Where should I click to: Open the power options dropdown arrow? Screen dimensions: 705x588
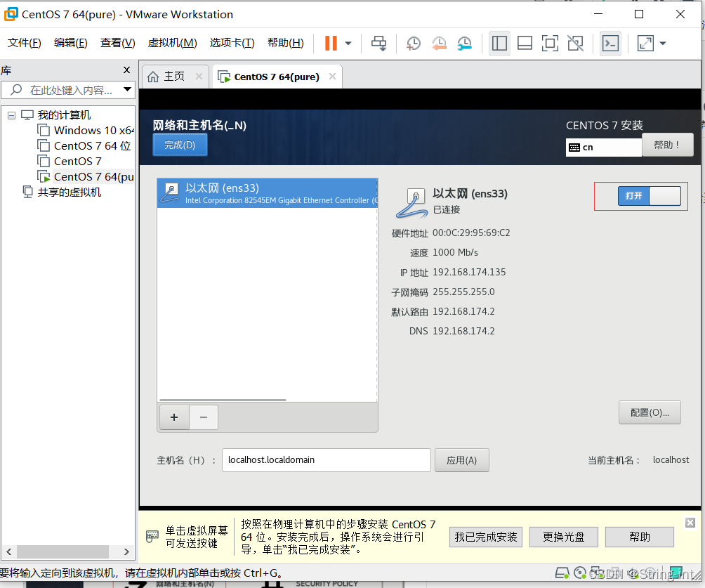pyautogui.click(x=348, y=44)
